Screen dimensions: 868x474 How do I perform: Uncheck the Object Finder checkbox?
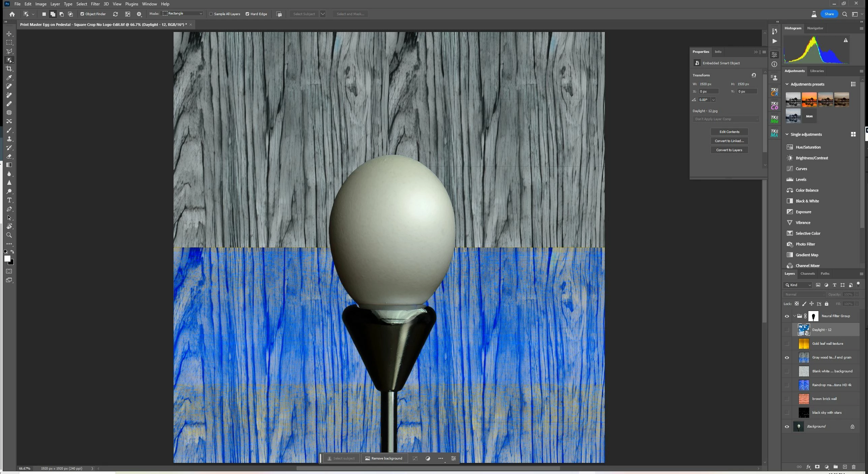(x=82, y=14)
